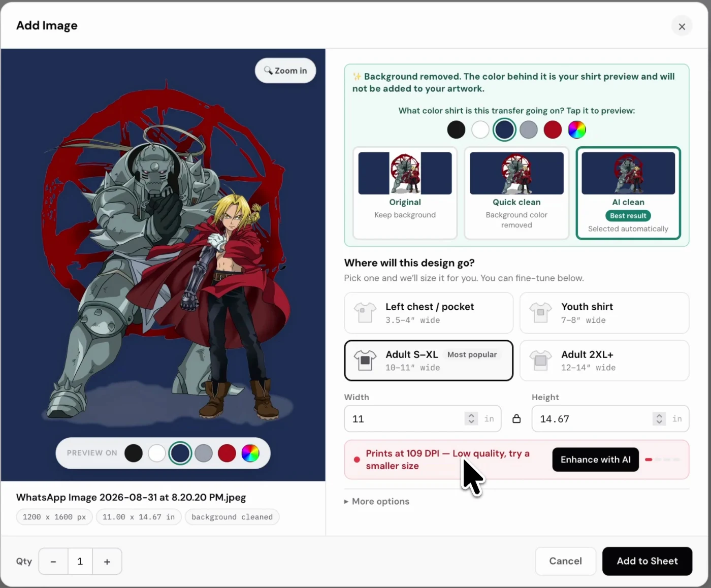Click the 'Prints at 109 DPI' warning text
Screen dimensions: 711x588
[x=448, y=460]
